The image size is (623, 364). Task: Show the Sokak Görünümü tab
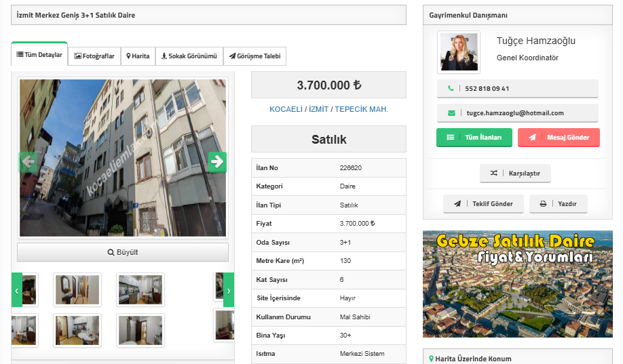189,56
